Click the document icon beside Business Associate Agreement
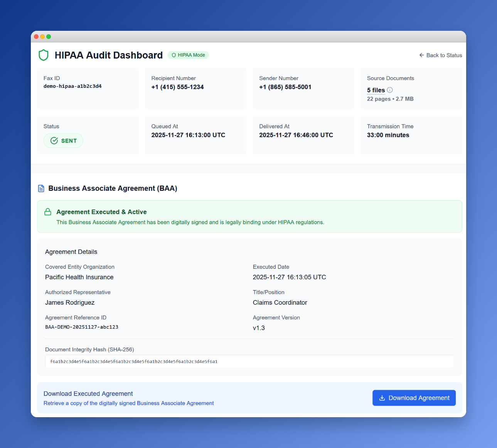This screenshot has height=448, width=497. [x=41, y=188]
